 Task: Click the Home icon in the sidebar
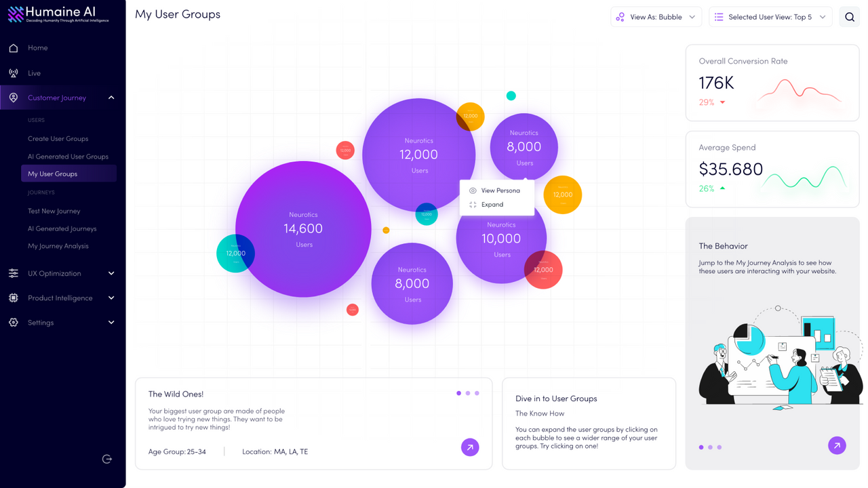click(13, 47)
